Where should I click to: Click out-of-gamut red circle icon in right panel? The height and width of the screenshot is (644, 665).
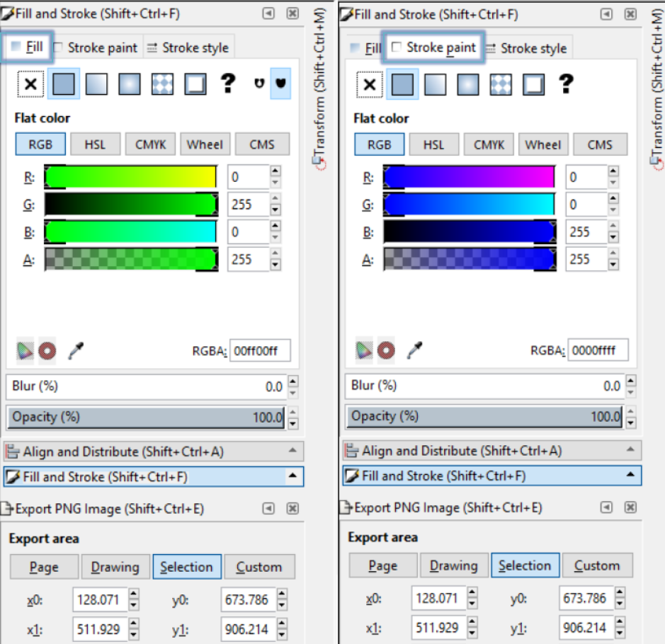point(386,350)
